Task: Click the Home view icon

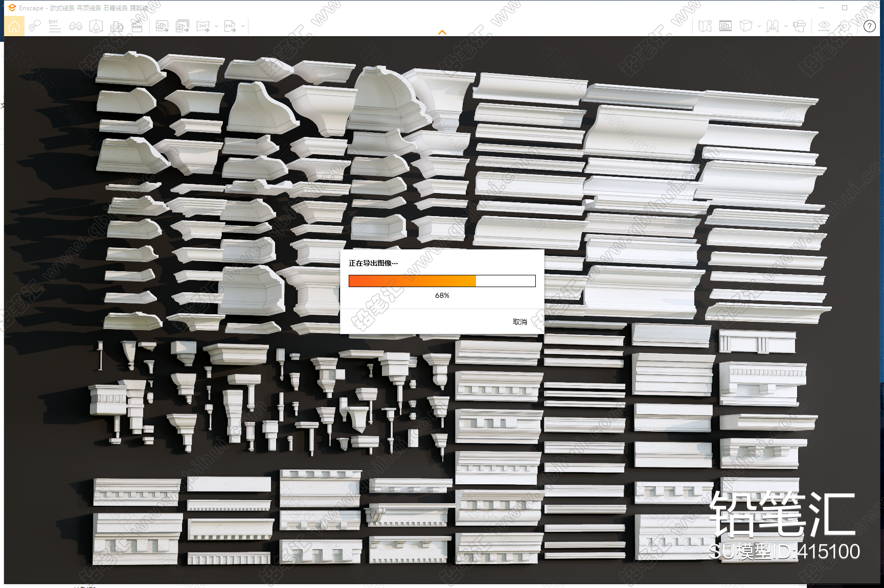Action: coord(14,26)
